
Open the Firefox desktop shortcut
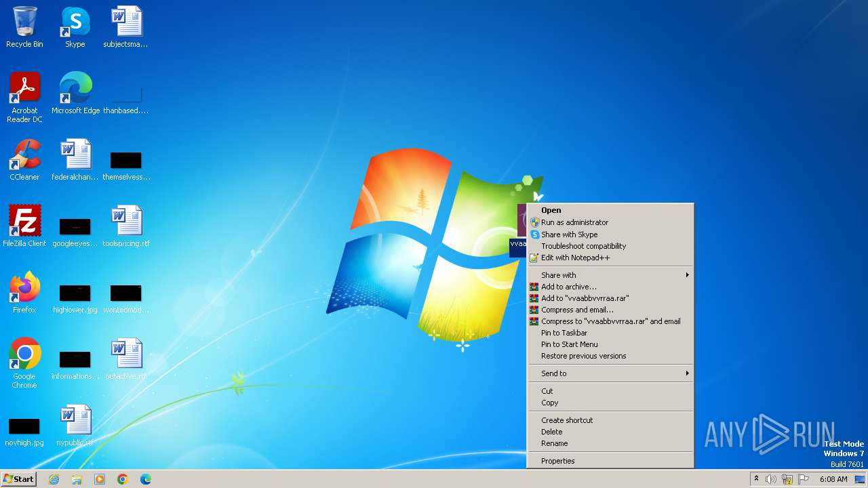click(24, 293)
